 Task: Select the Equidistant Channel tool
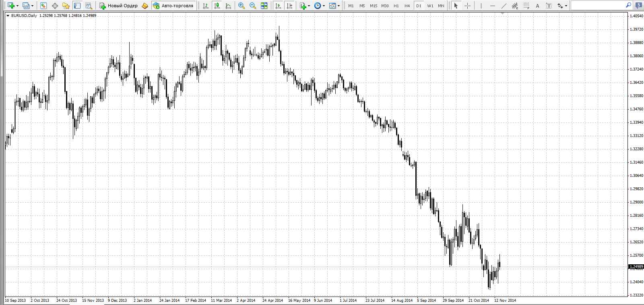click(515, 6)
